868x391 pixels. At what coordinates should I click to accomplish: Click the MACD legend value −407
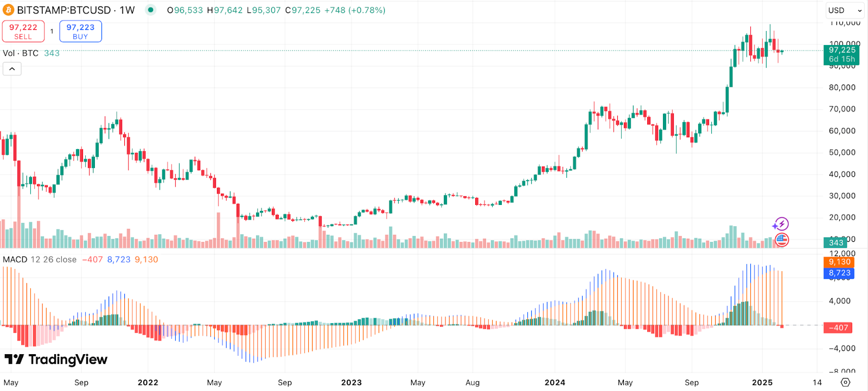(92, 260)
